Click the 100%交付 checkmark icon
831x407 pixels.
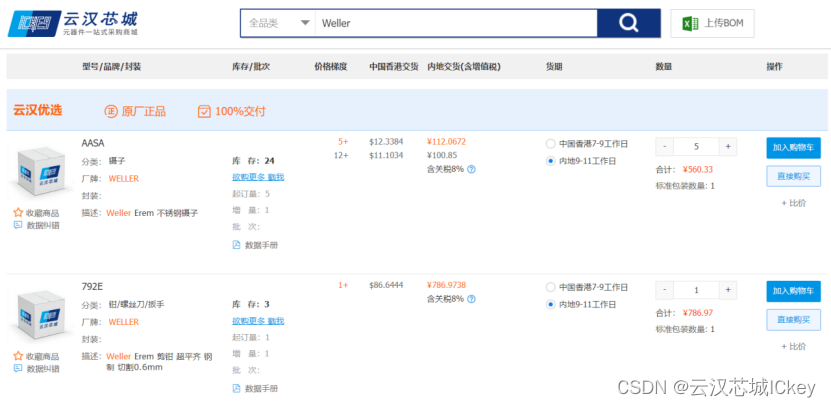(x=204, y=111)
